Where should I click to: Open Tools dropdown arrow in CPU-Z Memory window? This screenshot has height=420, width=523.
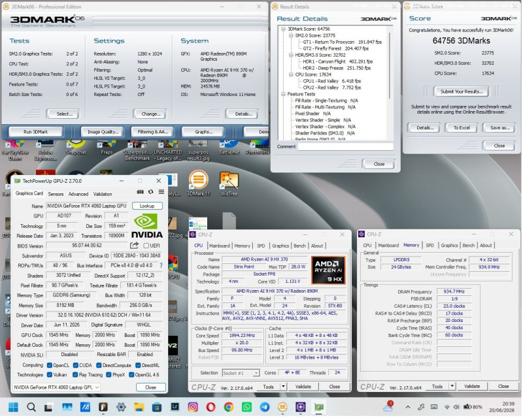(x=452, y=387)
